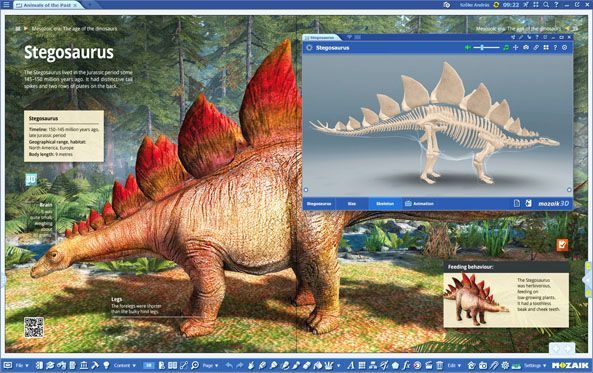Click the VR headset icon in viewer

click(526, 48)
